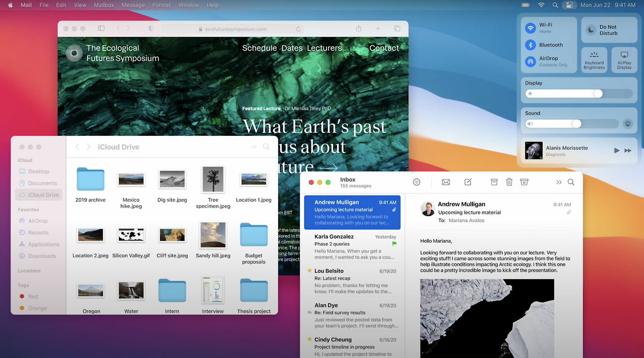This screenshot has height=358, width=644.
Task: Select the Red tag in Finder
Action: point(33,296)
